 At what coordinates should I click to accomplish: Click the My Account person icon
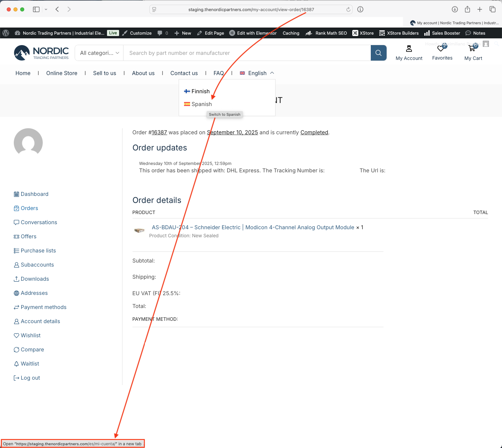[x=409, y=49]
